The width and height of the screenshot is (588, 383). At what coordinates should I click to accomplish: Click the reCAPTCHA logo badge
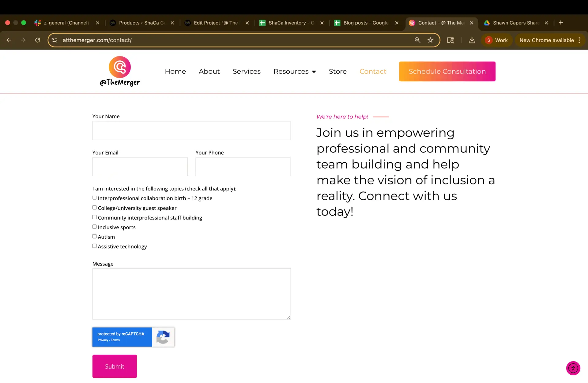pyautogui.click(x=163, y=337)
